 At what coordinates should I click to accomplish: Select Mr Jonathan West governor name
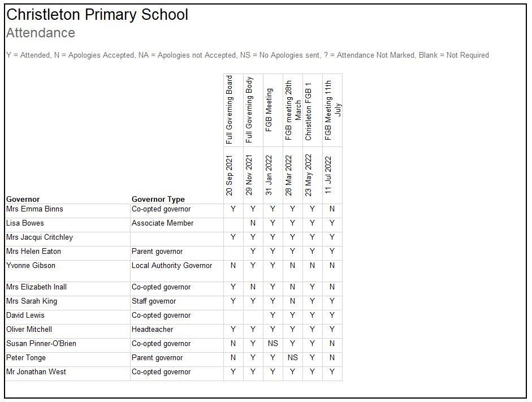click(36, 372)
